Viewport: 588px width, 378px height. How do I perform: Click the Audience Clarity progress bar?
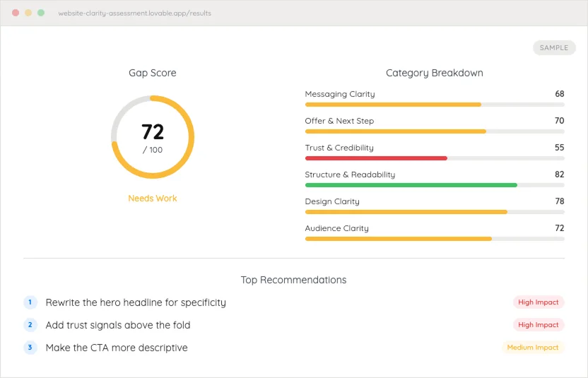tap(435, 239)
